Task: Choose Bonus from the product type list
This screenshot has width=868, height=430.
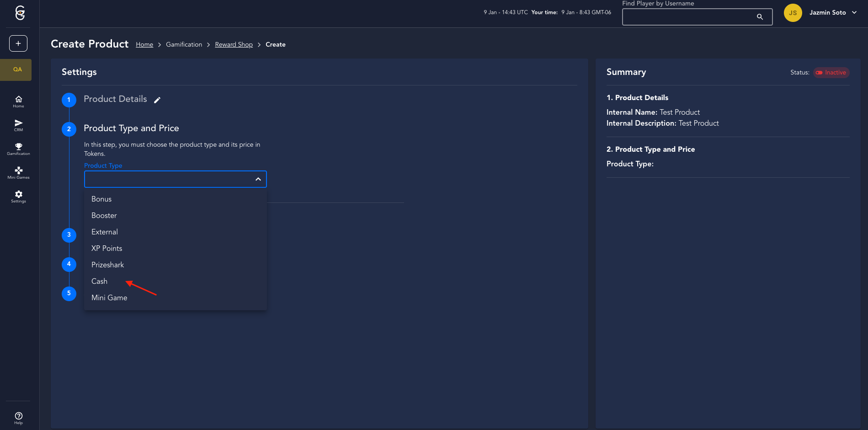Action: coord(101,199)
